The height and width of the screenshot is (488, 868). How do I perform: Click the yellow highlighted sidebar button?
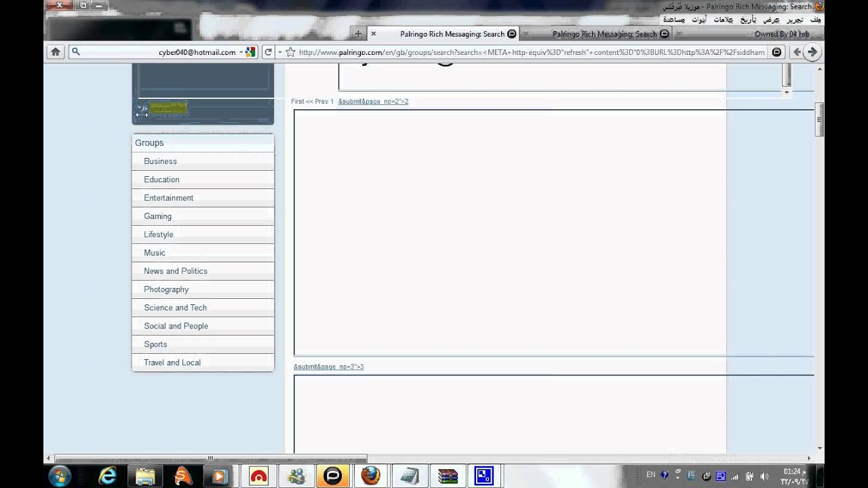[167, 108]
